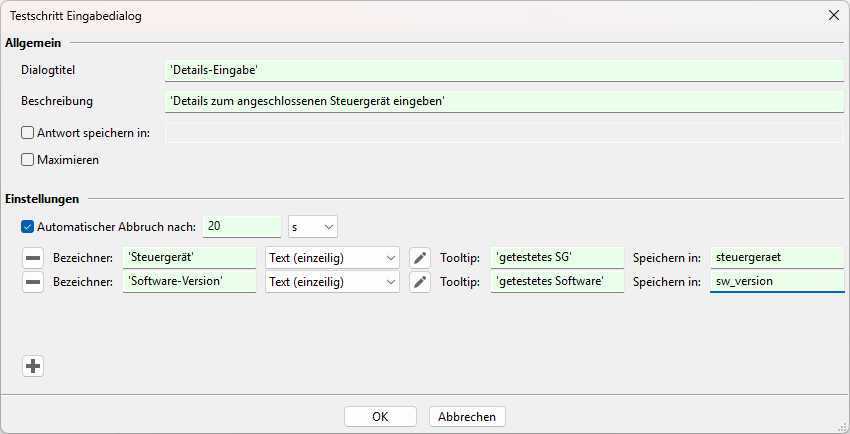Edit the Dialogtitel field 'Details-Eingabe'
Image resolution: width=850 pixels, height=434 pixels.
click(x=504, y=70)
